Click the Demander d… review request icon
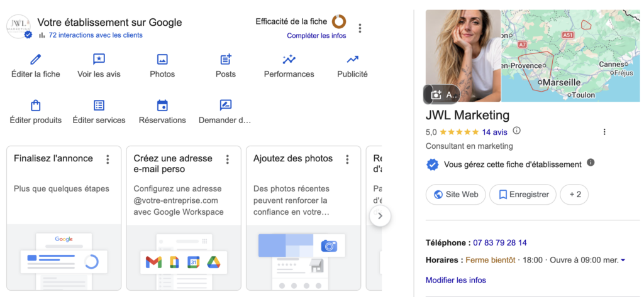Image resolution: width=644 pixels, height=297 pixels. coord(226,105)
